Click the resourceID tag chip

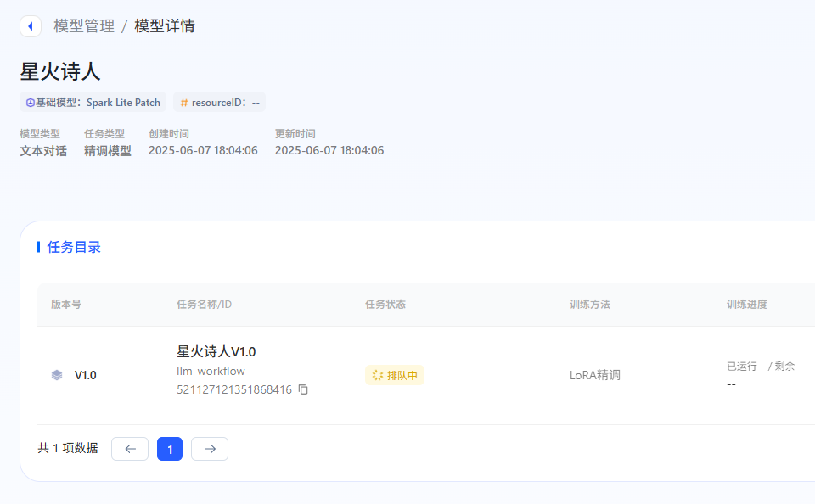click(220, 102)
